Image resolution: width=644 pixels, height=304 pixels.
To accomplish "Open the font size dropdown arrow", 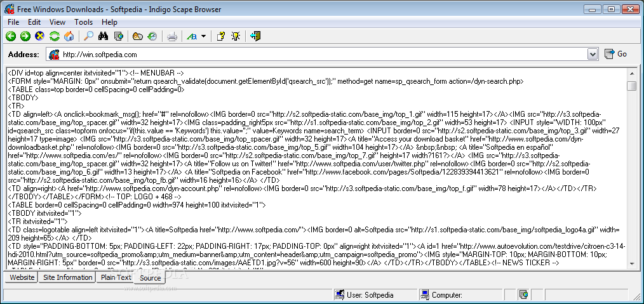I will (203, 37).
